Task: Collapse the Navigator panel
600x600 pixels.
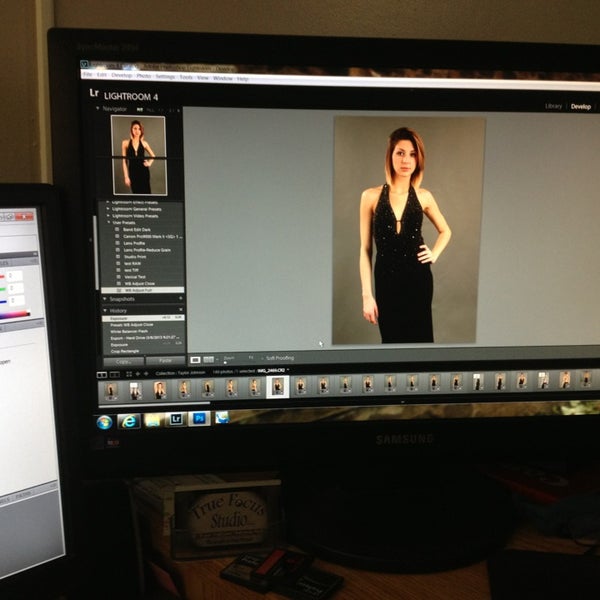Action: 98,108
